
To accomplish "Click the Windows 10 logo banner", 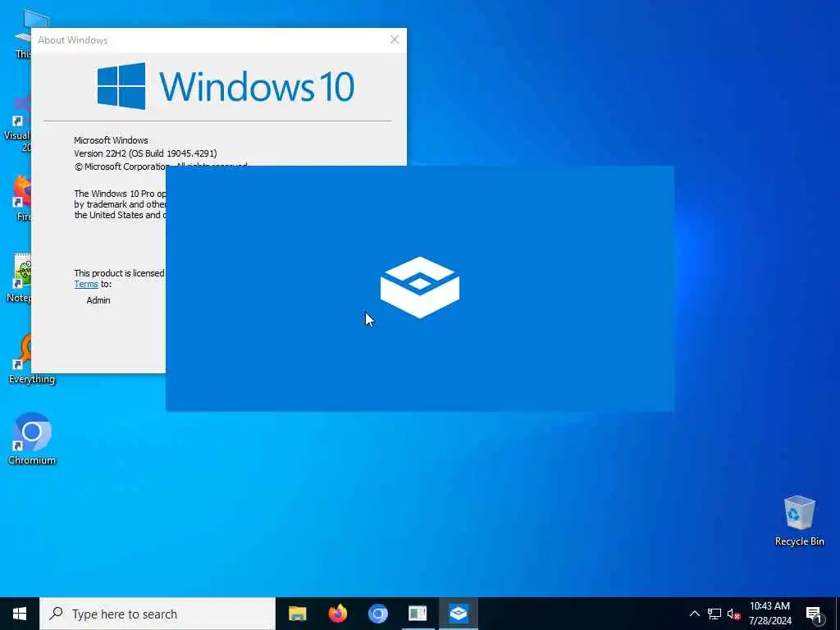I will tap(226, 86).
